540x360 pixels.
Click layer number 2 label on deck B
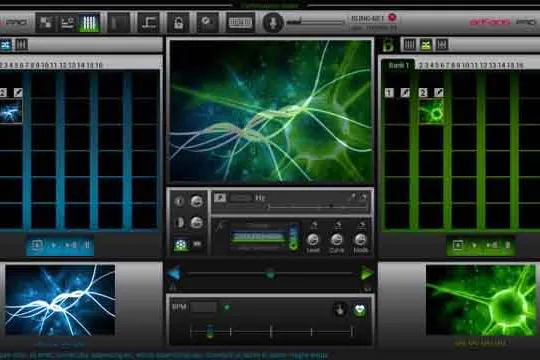(423, 92)
